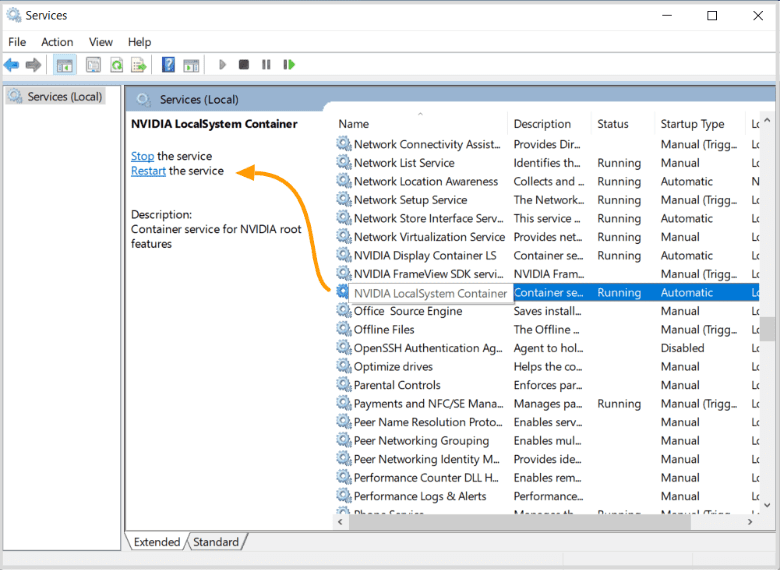Screen dimensions: 780x570
Task: Click horizontal scrollbar left arrow
Action: [340, 522]
